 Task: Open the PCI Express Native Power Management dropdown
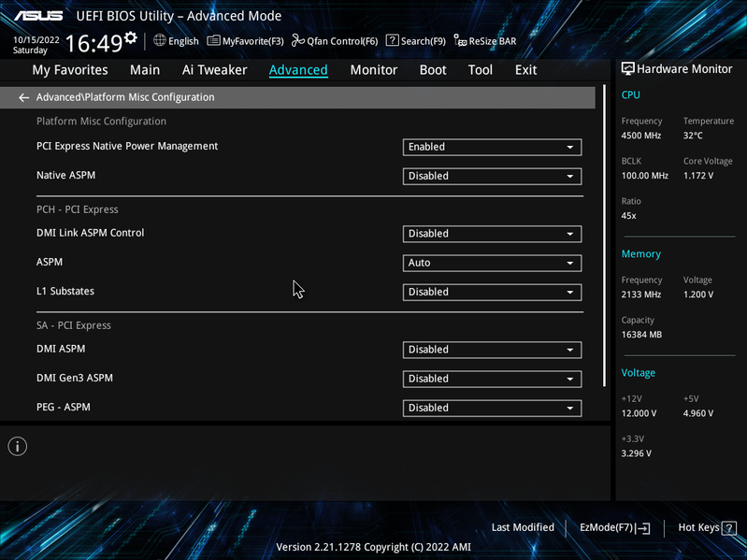tap(492, 147)
